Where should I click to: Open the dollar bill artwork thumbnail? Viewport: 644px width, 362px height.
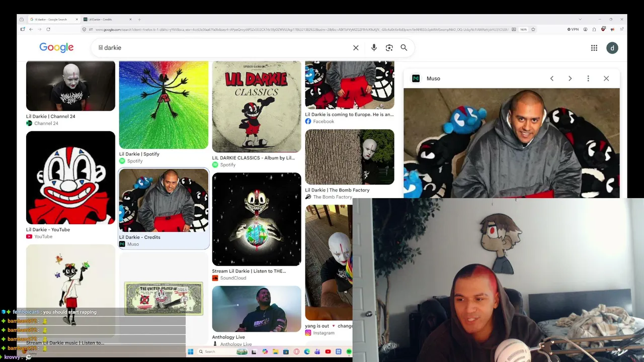[164, 299]
